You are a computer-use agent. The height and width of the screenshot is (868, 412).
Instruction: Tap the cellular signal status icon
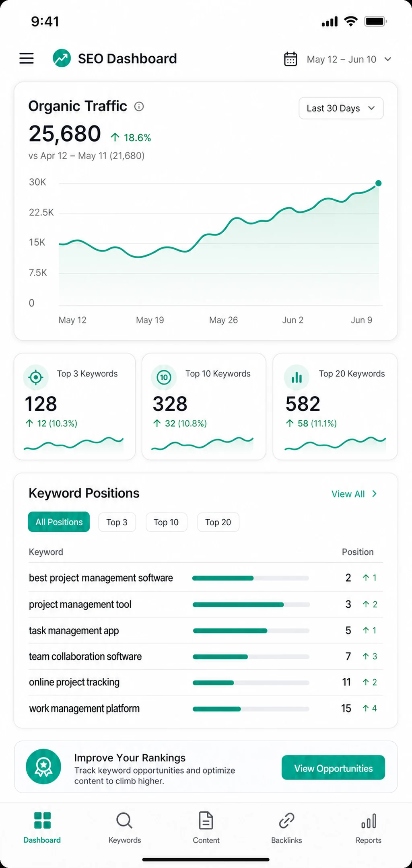[330, 22]
